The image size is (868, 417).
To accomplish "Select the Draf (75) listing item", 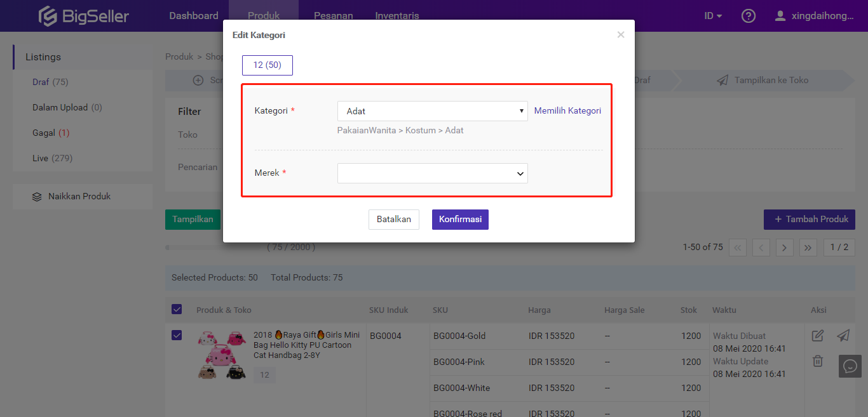I will pyautogui.click(x=50, y=82).
